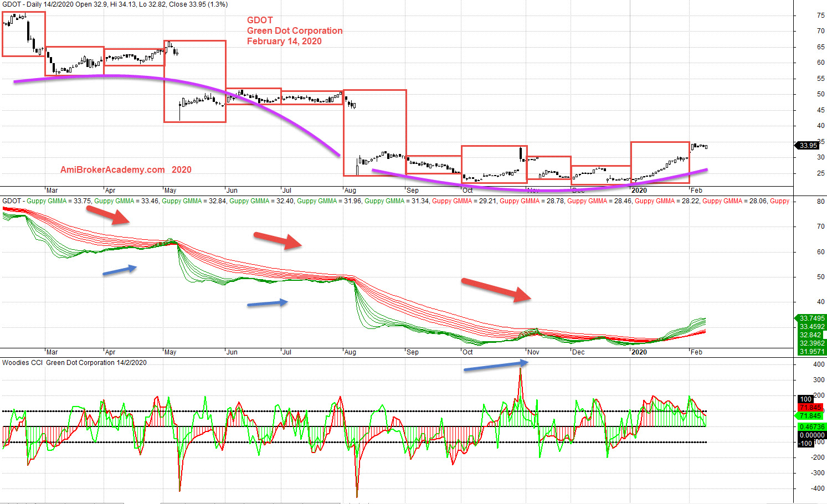Select the 0.46736 CCI value label

click(811, 427)
